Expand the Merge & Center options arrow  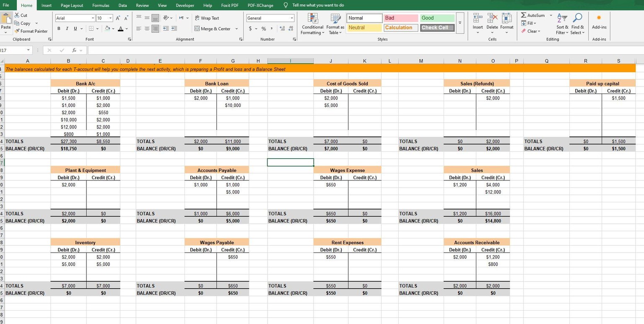coord(236,29)
